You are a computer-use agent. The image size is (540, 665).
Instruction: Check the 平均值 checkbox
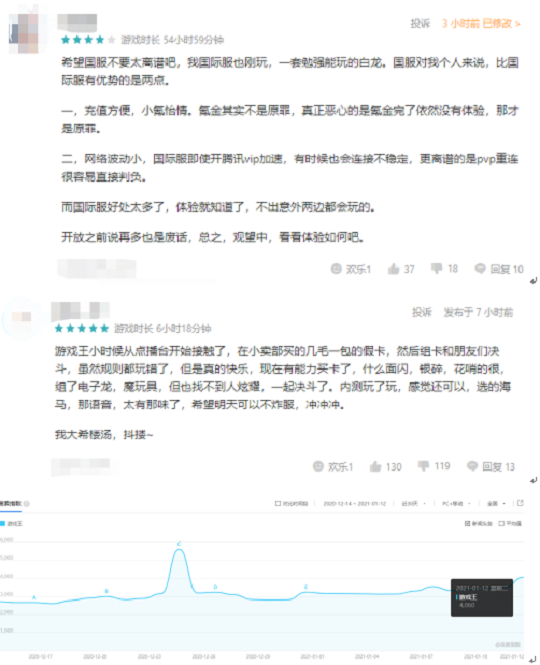(x=501, y=523)
